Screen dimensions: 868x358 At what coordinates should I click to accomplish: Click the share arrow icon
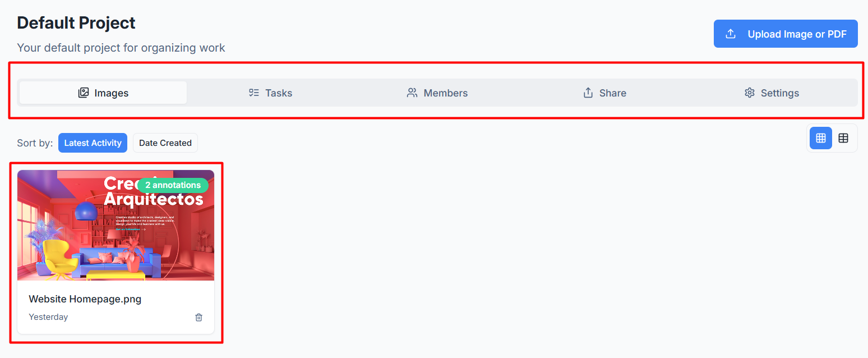[588, 93]
